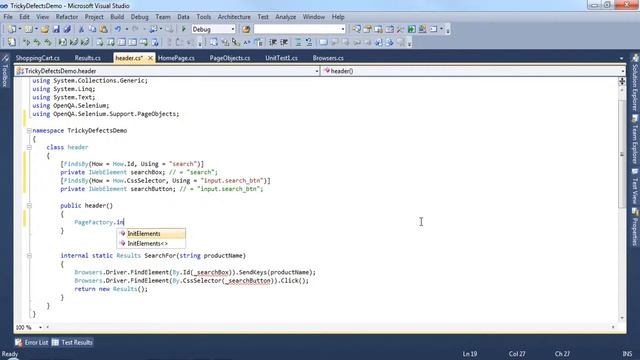Open the New Project dropdown arrow

click(x=20, y=29)
